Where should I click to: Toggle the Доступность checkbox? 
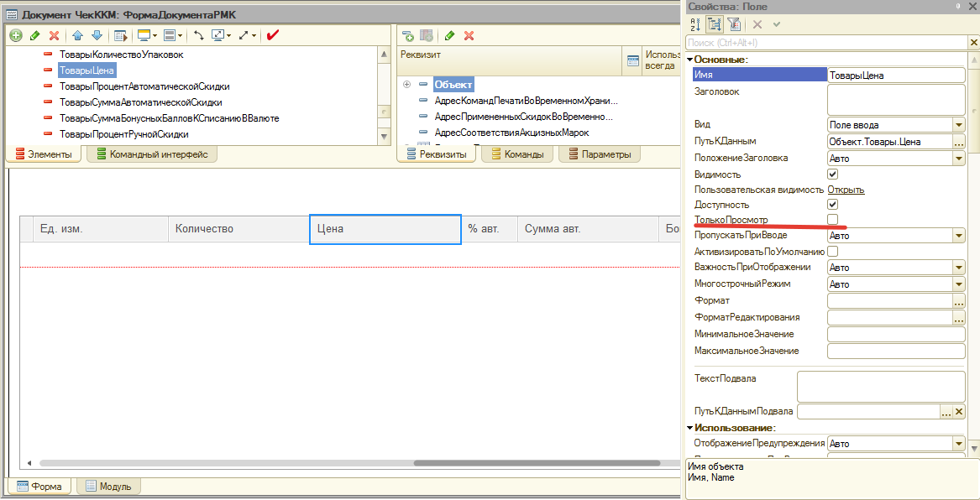tap(832, 204)
